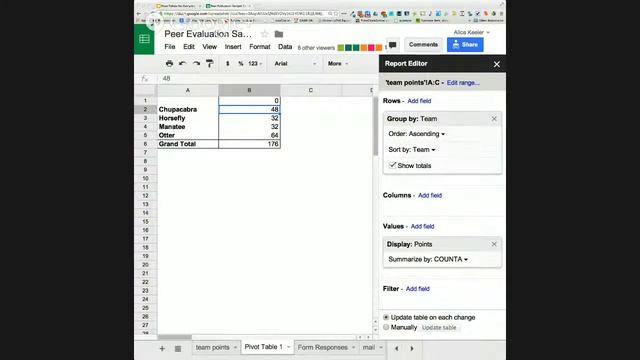Click the blue Share button
640x360 pixels.
pos(465,45)
